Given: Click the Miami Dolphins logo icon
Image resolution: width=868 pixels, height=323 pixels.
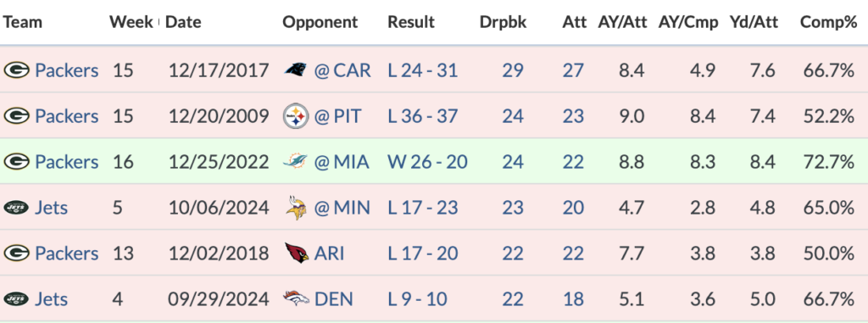Looking at the screenshot, I should pos(296,162).
